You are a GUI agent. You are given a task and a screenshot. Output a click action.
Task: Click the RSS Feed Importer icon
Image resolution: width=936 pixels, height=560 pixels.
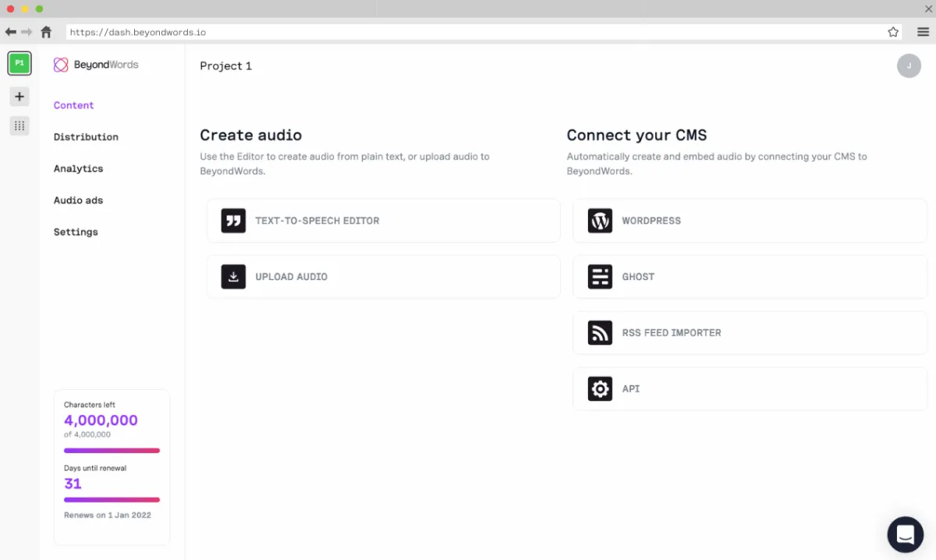600,333
